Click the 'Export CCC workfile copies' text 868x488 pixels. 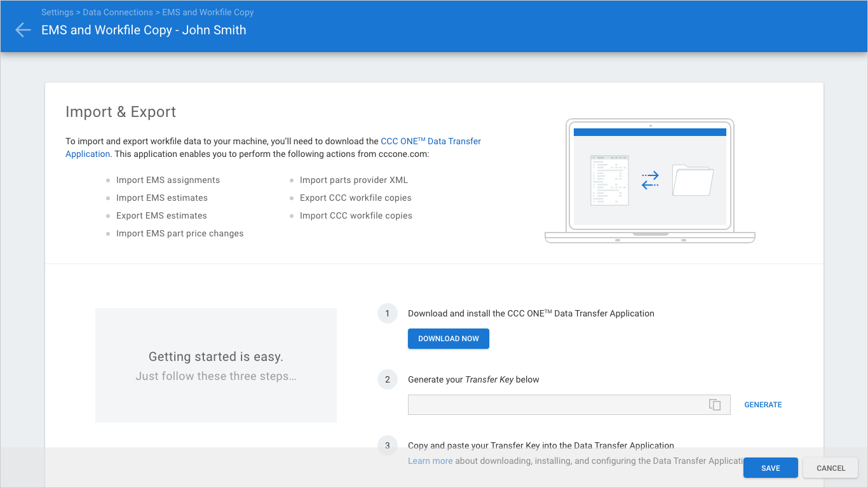click(x=356, y=198)
